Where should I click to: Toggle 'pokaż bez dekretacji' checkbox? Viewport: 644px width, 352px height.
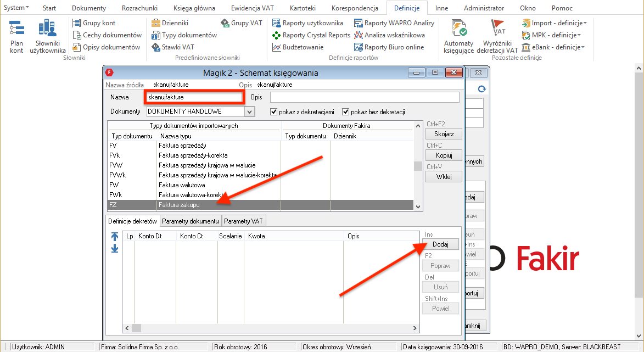(346, 112)
